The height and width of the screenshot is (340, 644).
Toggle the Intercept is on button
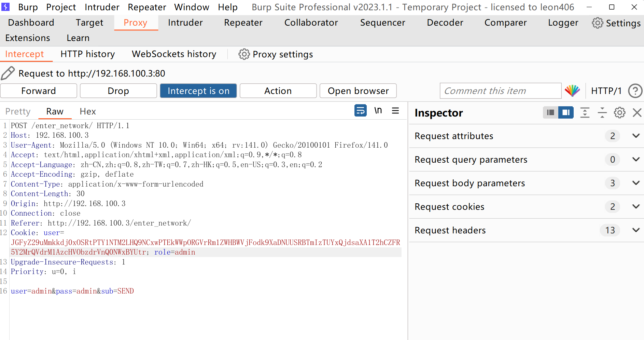[198, 91]
